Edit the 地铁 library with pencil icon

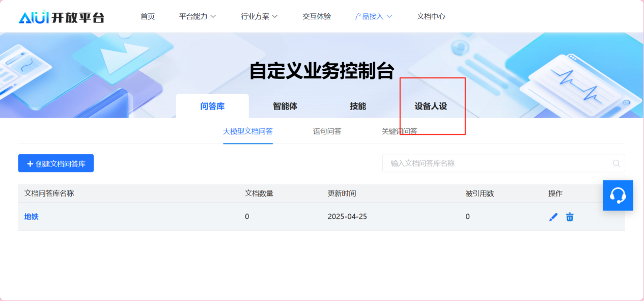coord(553,217)
